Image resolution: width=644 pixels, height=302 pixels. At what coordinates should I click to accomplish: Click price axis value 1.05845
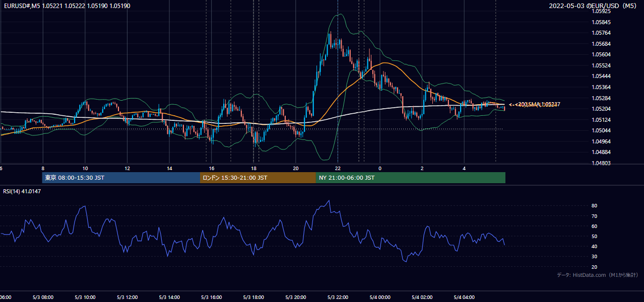(x=601, y=22)
